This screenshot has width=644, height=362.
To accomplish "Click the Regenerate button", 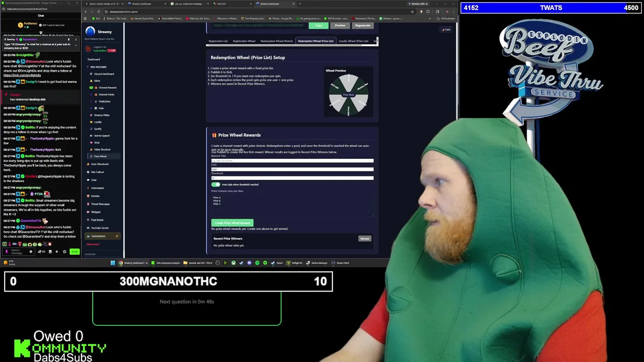I will (x=363, y=26).
